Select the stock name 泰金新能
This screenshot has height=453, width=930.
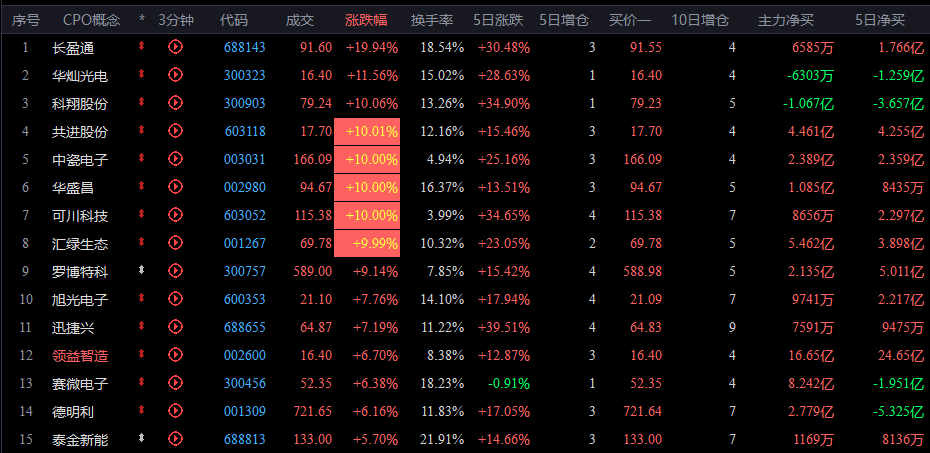click(80, 440)
